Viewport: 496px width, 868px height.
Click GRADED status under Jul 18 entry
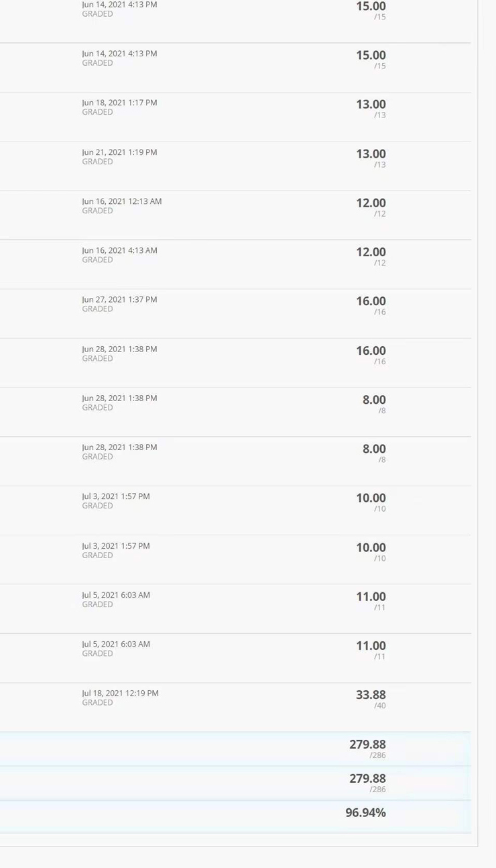click(x=97, y=702)
